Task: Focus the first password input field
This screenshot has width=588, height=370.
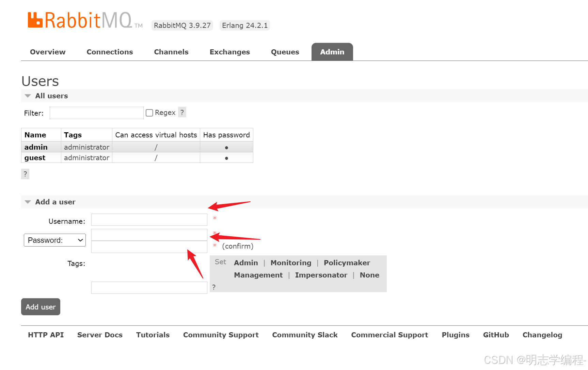Action: (x=149, y=235)
